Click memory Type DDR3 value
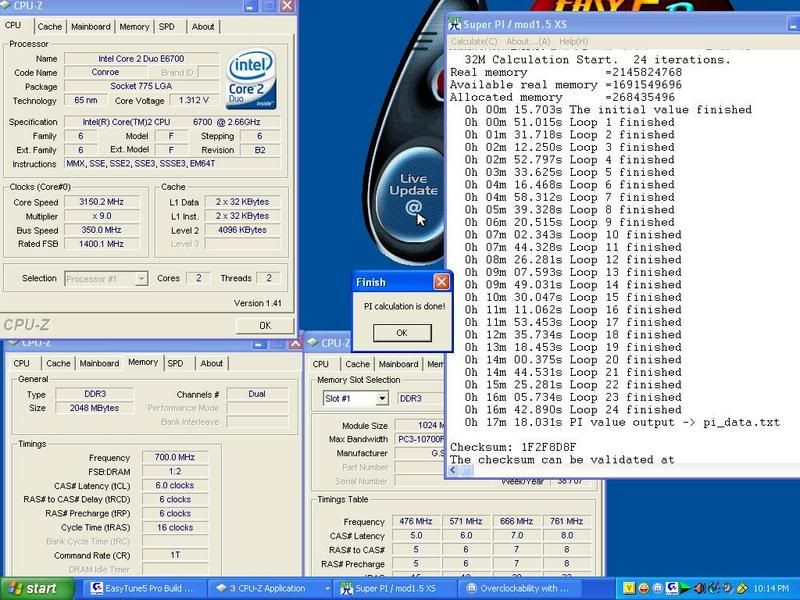 tap(95, 394)
